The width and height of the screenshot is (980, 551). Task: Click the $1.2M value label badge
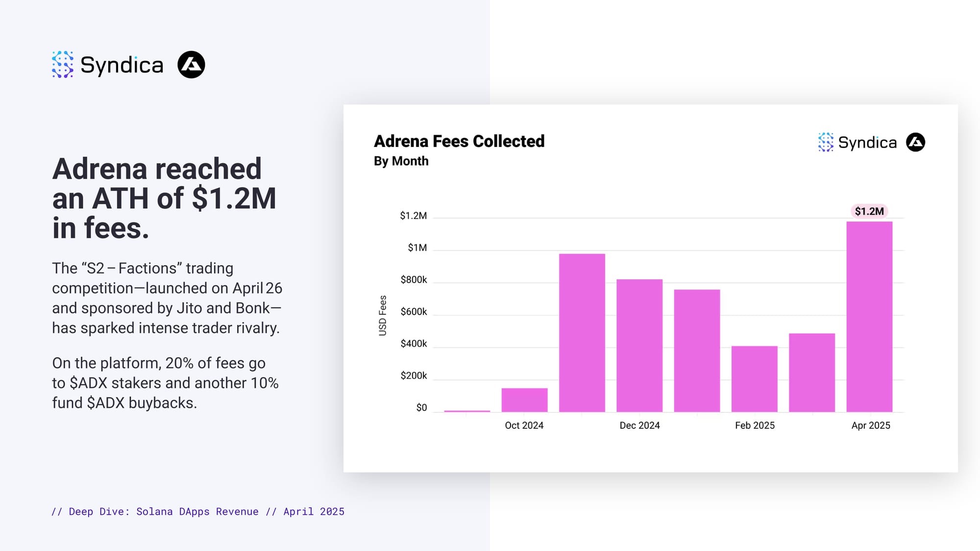869,211
